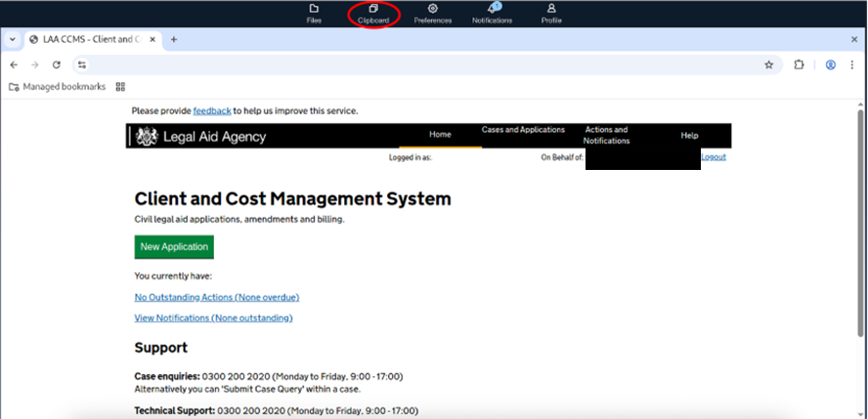Open the Files icon in top bar
This screenshot has width=868, height=419.
314,9
